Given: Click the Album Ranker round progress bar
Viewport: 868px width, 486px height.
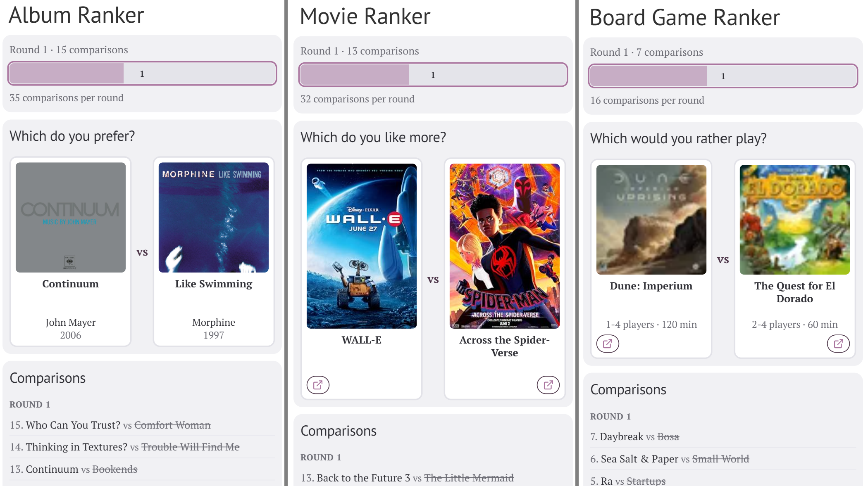Looking at the screenshot, I should pyautogui.click(x=142, y=73).
